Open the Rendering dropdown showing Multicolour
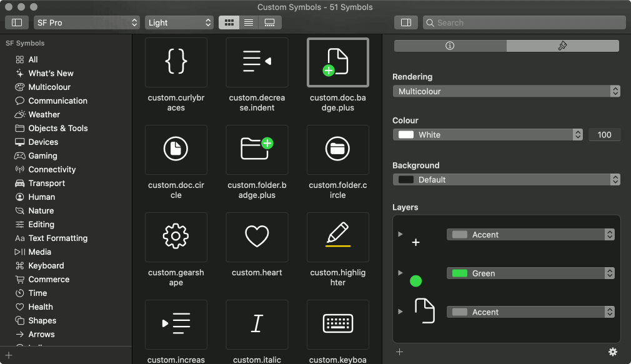 (x=506, y=91)
